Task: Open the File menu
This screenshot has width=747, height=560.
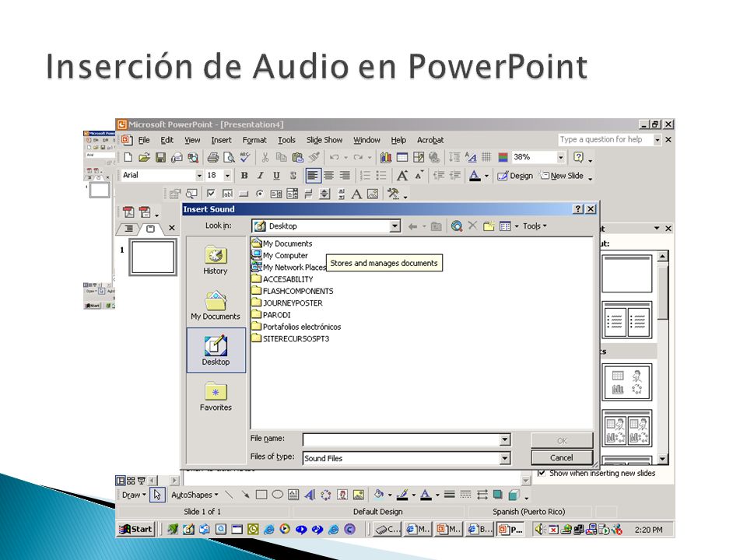Action: tap(144, 140)
